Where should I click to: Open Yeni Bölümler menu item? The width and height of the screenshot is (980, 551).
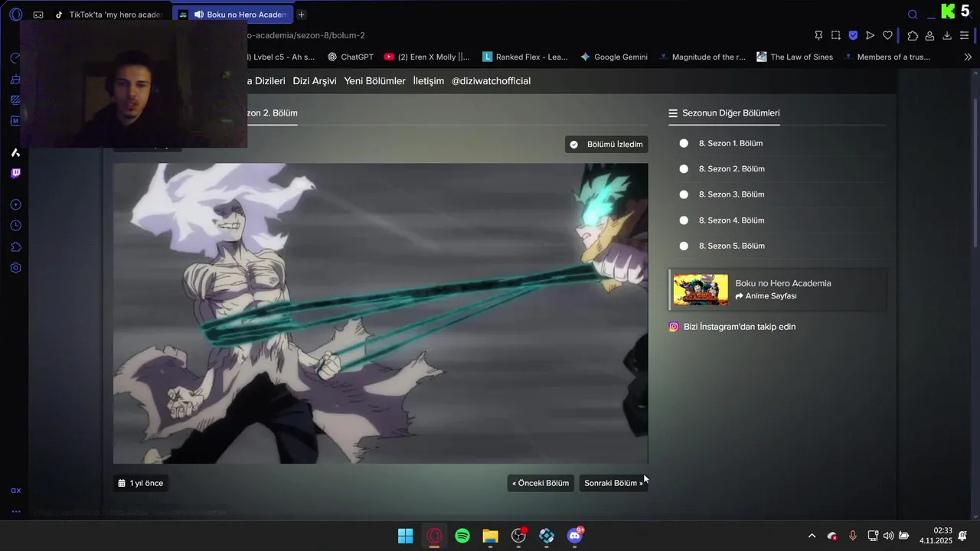(374, 81)
